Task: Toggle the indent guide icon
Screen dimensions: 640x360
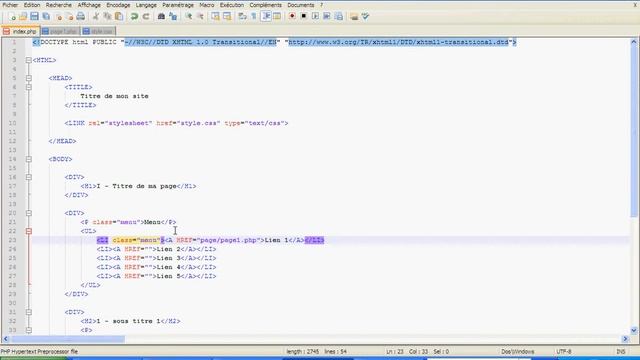Action: pyautogui.click(x=266, y=17)
